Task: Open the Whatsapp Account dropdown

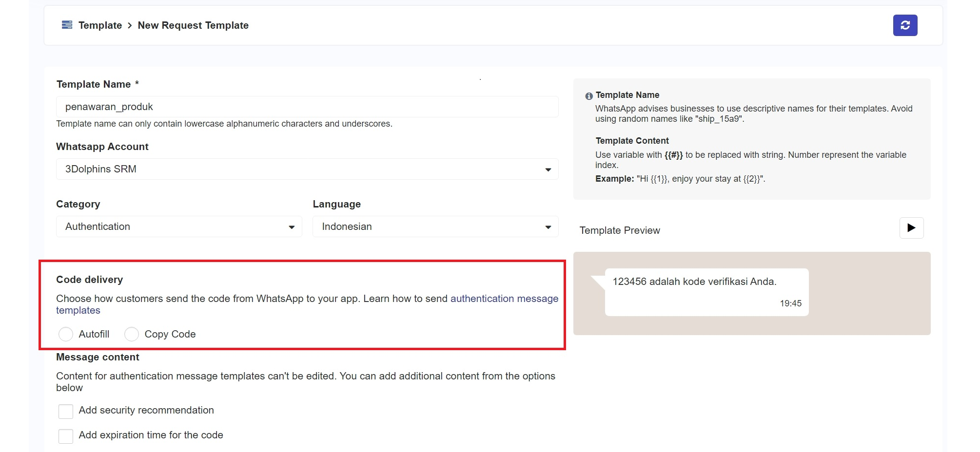Action: coord(307,169)
